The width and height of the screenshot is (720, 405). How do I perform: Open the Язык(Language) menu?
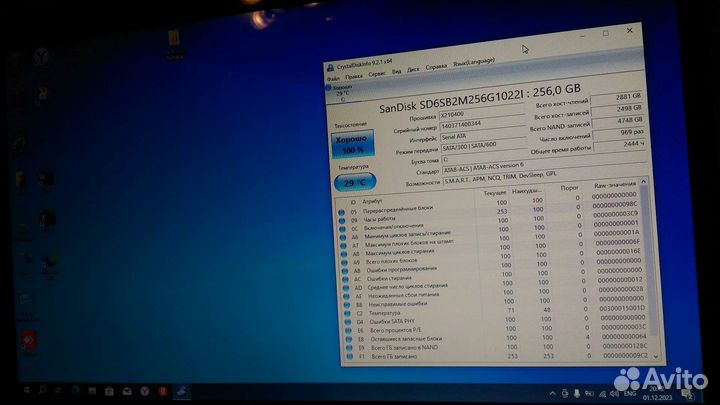click(474, 62)
